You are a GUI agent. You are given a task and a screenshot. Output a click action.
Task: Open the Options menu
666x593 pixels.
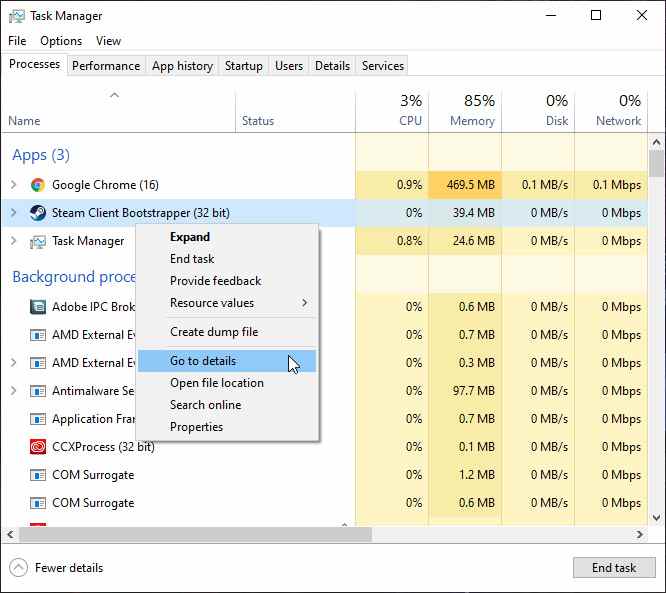pyautogui.click(x=61, y=41)
